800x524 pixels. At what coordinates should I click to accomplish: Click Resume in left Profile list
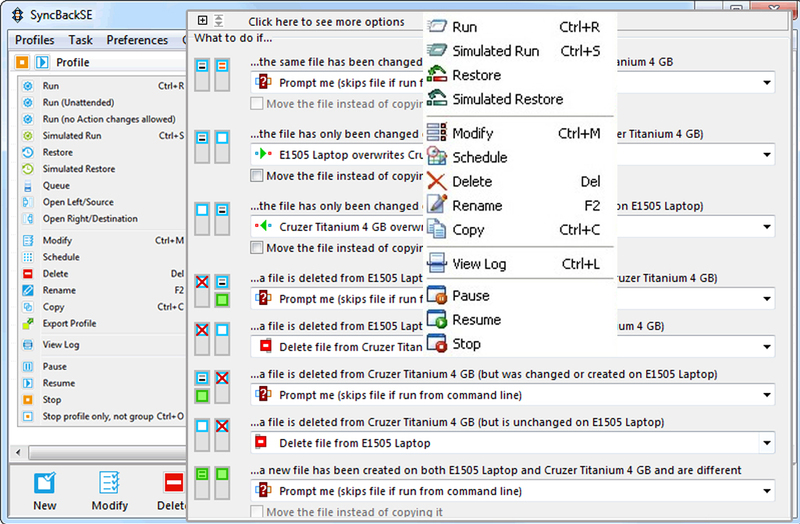click(x=103, y=383)
